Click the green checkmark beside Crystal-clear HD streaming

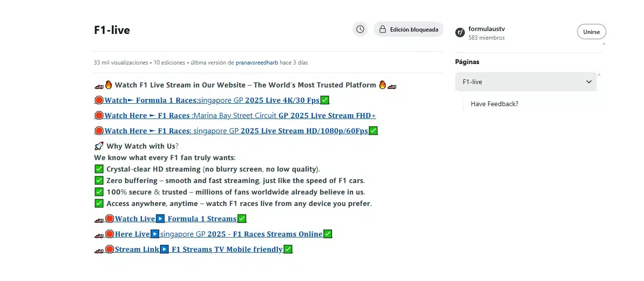[99, 169]
